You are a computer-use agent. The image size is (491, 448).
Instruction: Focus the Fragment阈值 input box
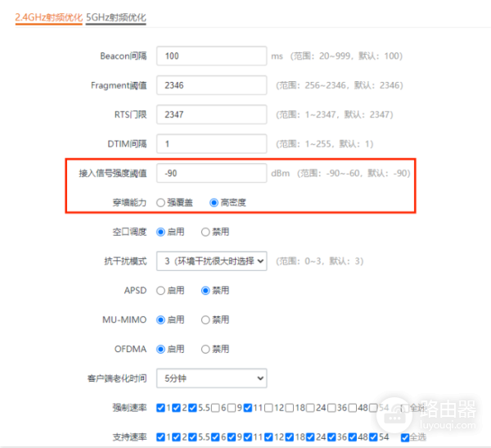pyautogui.click(x=212, y=85)
